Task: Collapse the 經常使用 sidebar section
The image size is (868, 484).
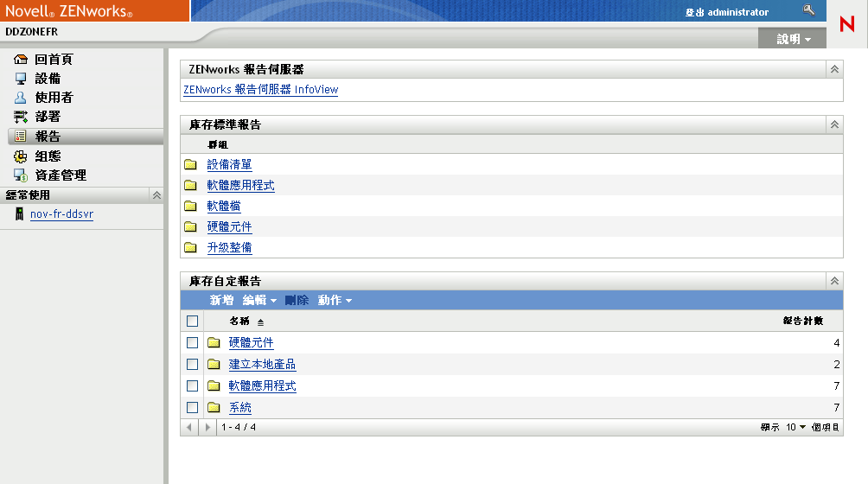Action: 156,195
